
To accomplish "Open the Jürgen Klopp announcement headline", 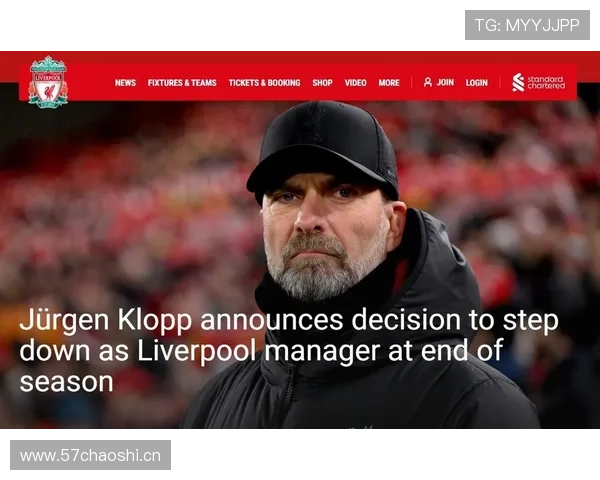I will pyautogui.click(x=289, y=351).
